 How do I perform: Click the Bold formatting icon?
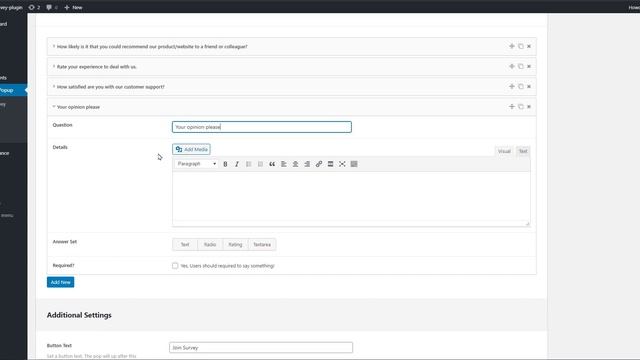tap(225, 164)
